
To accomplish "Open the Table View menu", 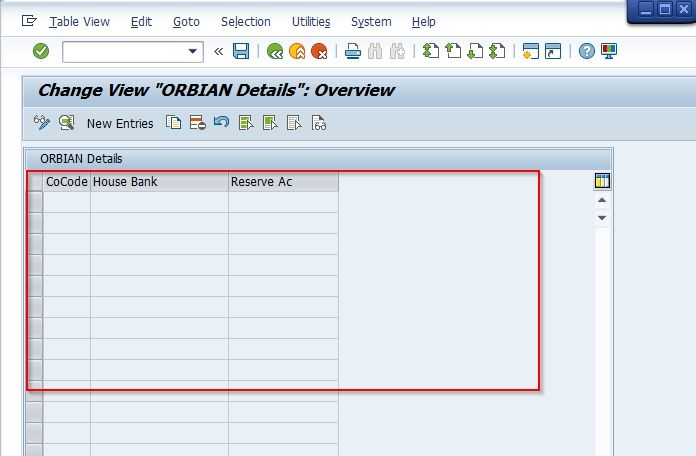I will (79, 22).
